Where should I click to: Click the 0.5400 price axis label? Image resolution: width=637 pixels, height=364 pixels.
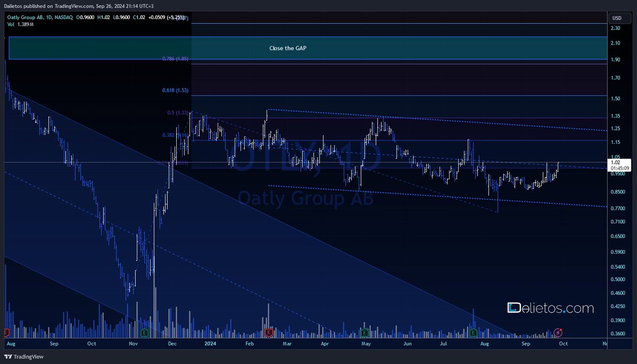point(618,267)
